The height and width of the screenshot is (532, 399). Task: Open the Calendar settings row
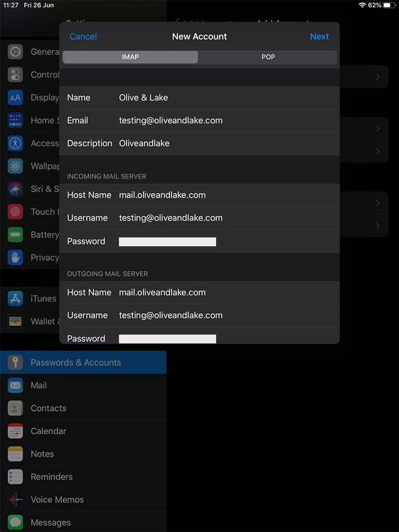(x=83, y=431)
